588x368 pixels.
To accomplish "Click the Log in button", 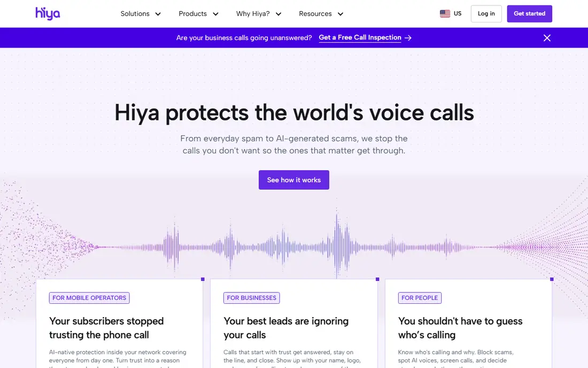I will (x=486, y=13).
